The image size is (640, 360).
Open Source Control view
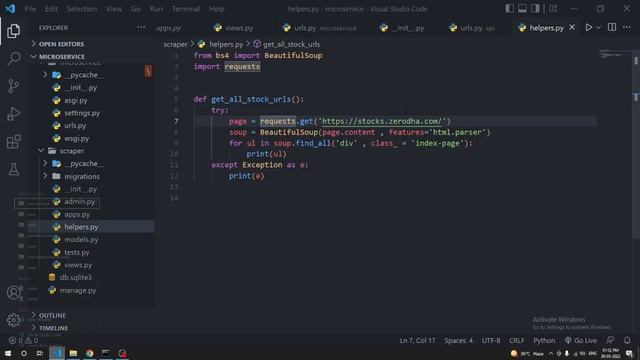[x=13, y=86]
